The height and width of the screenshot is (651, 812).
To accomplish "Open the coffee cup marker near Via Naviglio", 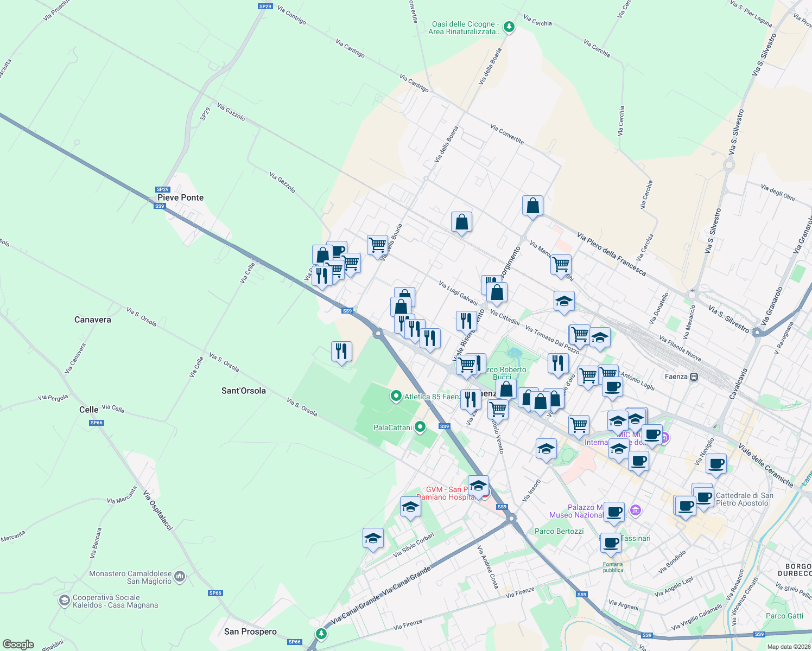I will coord(716,464).
